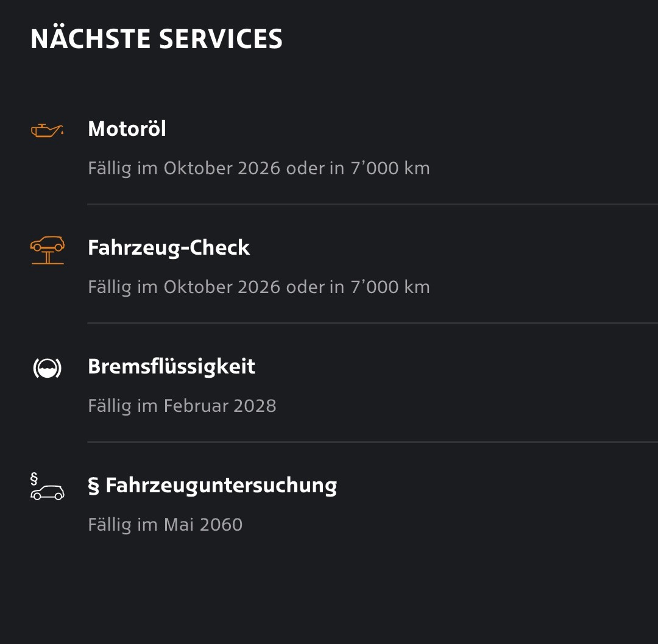The image size is (658, 644).
Task: Click 'Fällig im Mai 2060' text
Action: coord(165,525)
